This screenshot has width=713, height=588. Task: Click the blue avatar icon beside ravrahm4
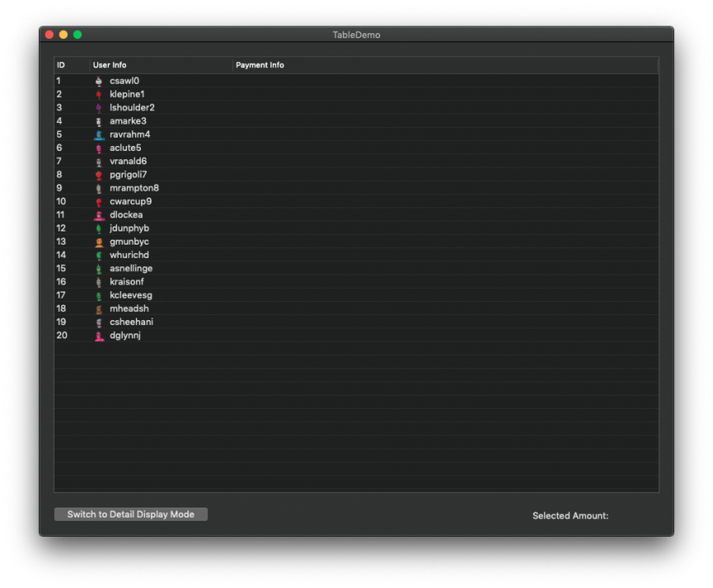99,134
